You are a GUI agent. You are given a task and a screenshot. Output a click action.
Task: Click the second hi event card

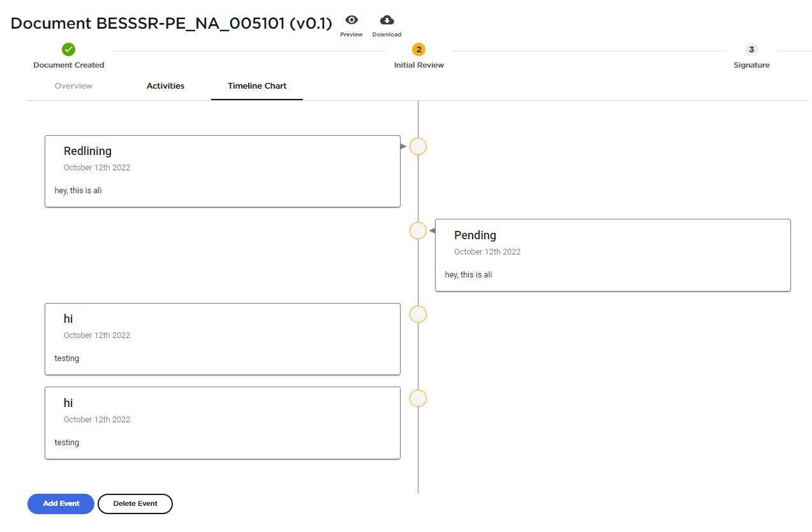coord(222,423)
